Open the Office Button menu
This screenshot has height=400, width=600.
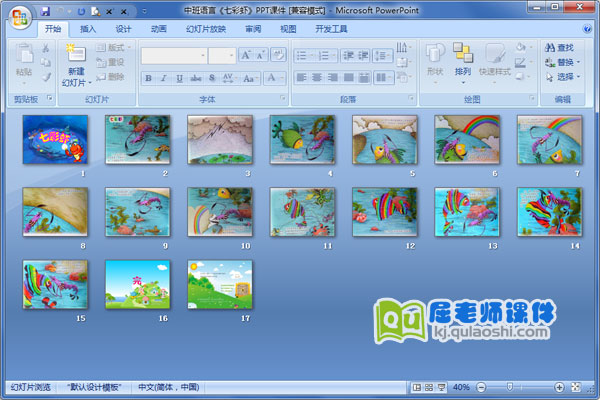click(x=20, y=18)
